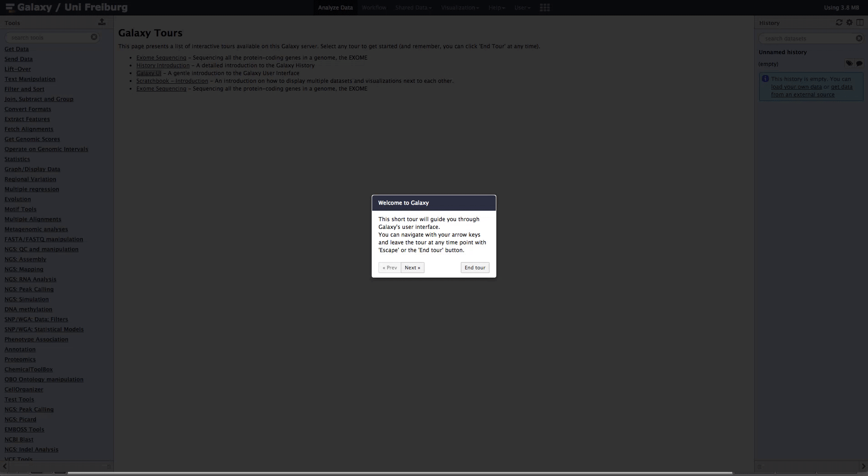868x476 pixels.
Task: Open the Galaxy UI tour link
Action: 149,73
